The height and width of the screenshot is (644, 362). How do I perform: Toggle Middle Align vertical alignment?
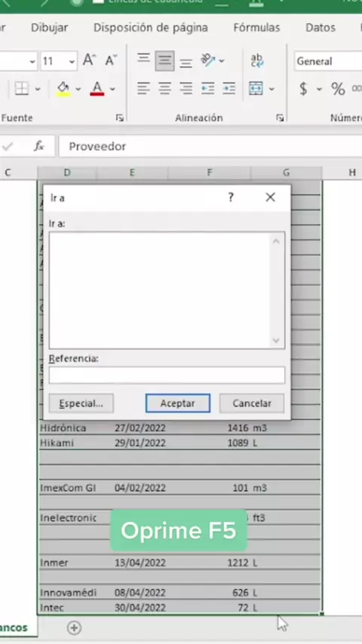tap(164, 61)
